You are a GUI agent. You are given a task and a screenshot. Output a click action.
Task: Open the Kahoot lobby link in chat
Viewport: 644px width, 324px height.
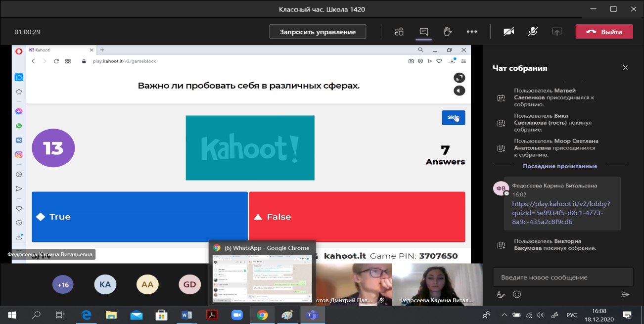click(561, 213)
